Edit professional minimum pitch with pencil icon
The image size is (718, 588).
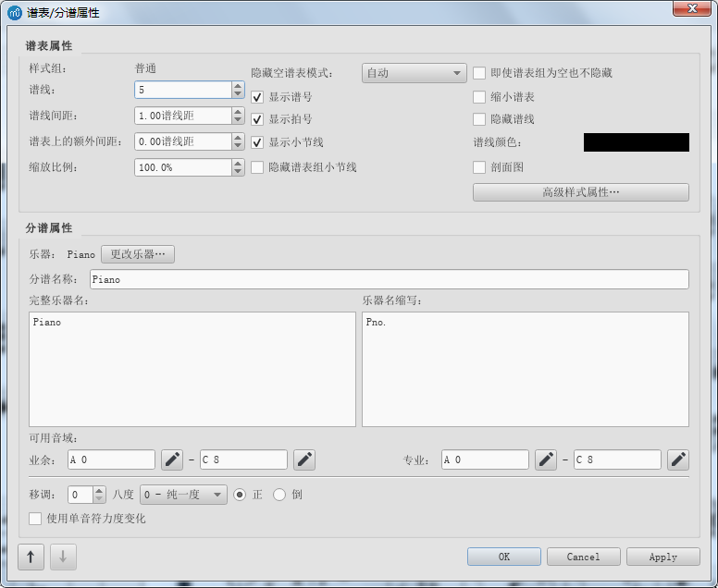[546, 459]
